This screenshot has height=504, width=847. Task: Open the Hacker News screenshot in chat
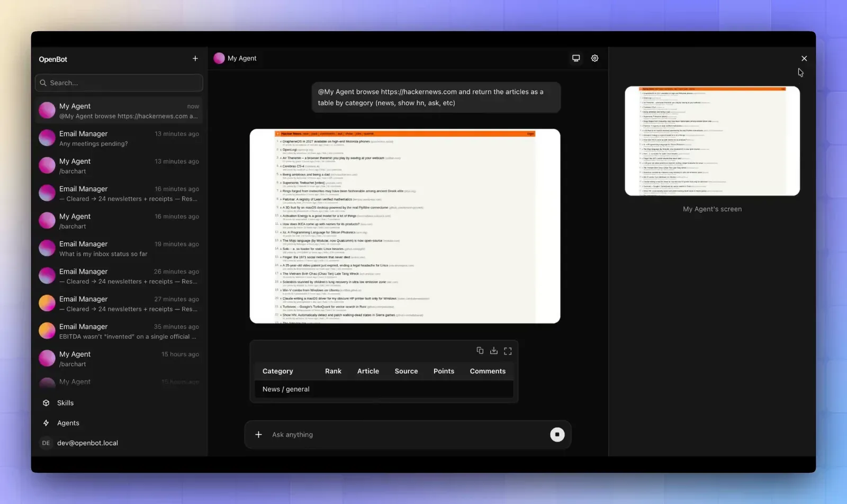tap(405, 226)
